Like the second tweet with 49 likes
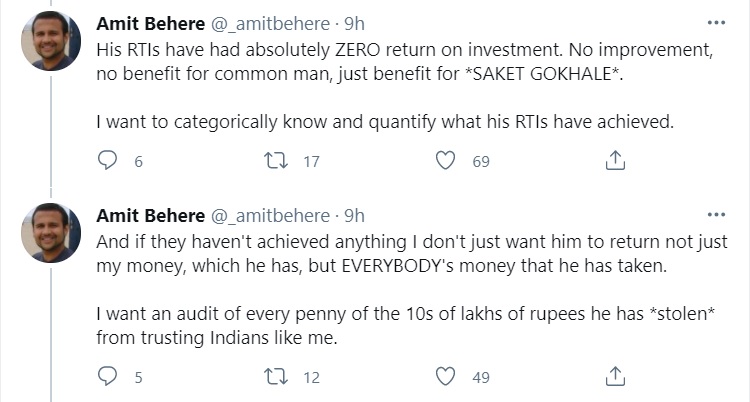The width and height of the screenshot is (750, 402). click(447, 377)
